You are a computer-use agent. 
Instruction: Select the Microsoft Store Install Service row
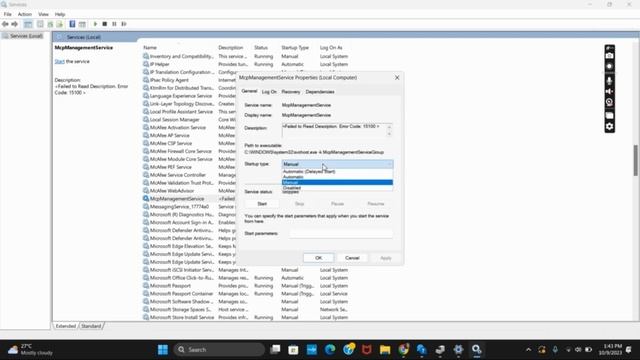point(245,318)
